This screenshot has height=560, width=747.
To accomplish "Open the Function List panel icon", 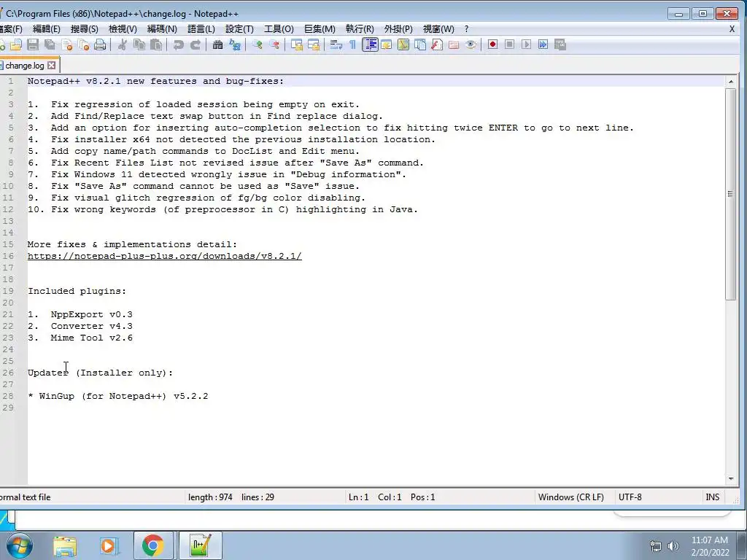I will tap(437, 44).
